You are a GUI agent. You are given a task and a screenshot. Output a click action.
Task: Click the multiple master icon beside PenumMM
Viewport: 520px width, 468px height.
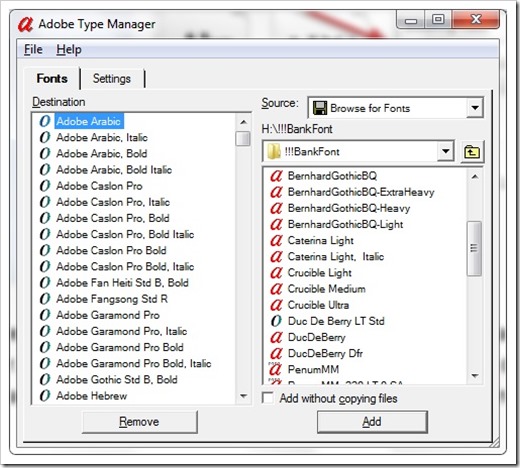pos(276,369)
